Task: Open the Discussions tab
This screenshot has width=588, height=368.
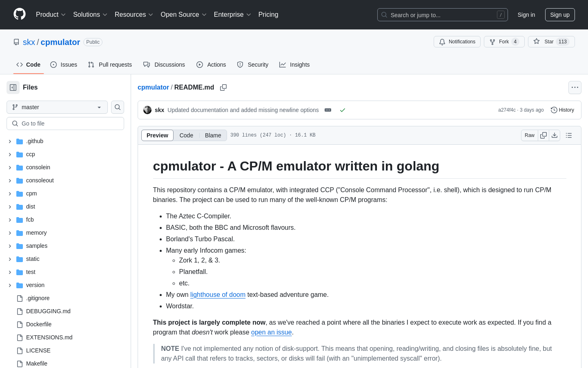Action: click(x=164, y=65)
